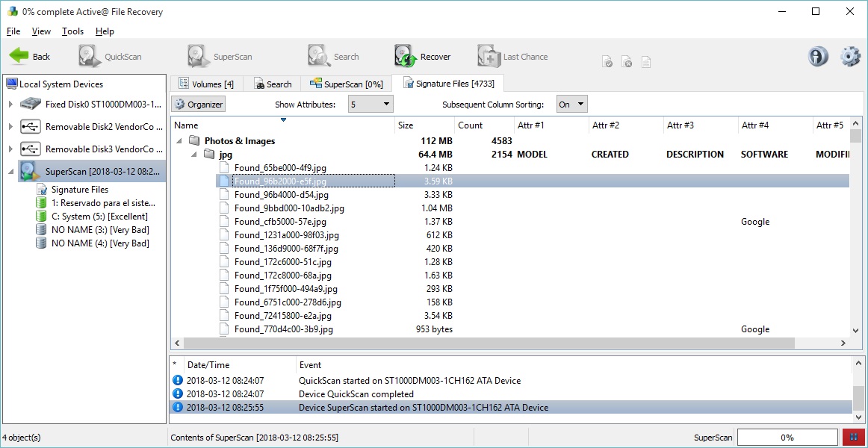Start a QuickScan from the toolbar
This screenshot has height=448, width=868.
110,57
